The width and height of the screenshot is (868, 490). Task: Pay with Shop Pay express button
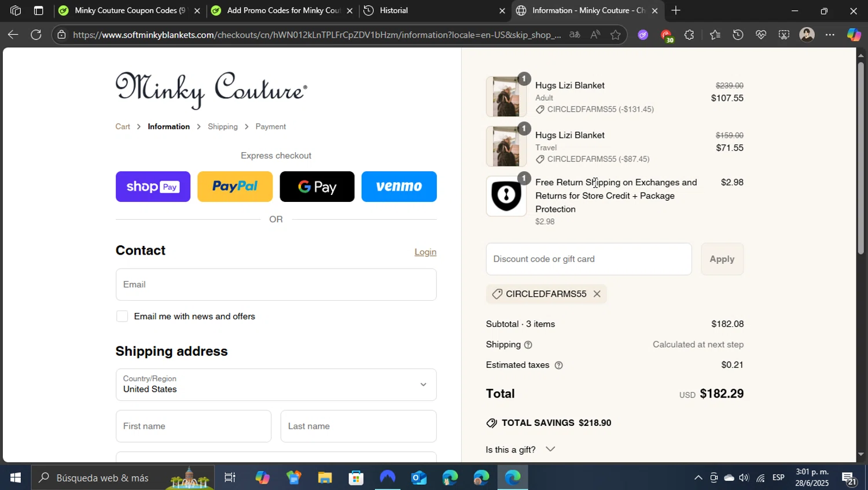[x=153, y=187]
